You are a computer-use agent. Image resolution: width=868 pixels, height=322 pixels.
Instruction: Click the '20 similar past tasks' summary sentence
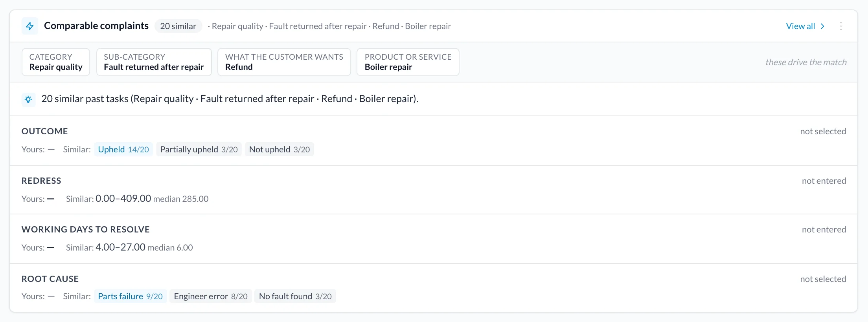(230, 99)
